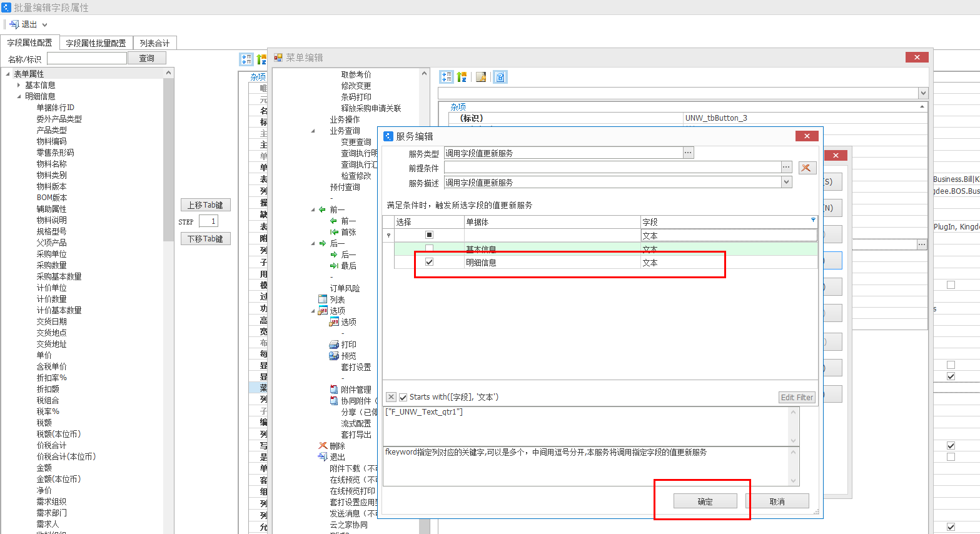980x534 pixels.
Task: Click alphabetical sort icon in 菜单编辑 property toolbar
Action: pyautogui.click(x=462, y=77)
